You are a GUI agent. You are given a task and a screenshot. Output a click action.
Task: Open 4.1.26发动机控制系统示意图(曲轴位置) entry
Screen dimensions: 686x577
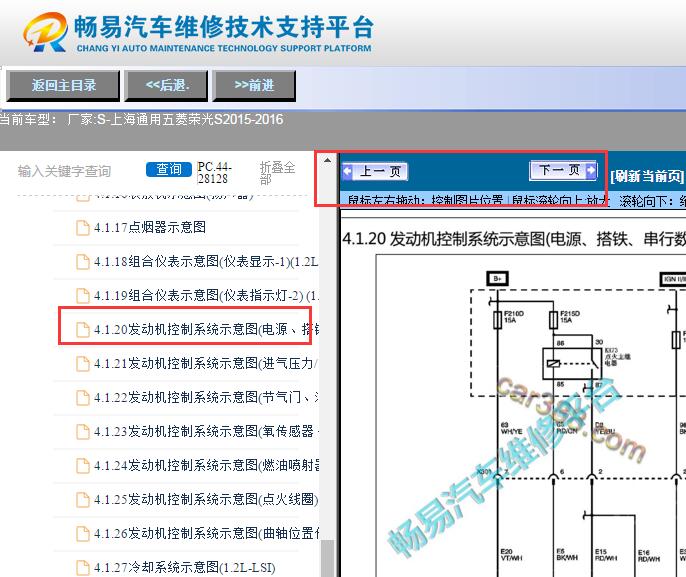coord(206,533)
